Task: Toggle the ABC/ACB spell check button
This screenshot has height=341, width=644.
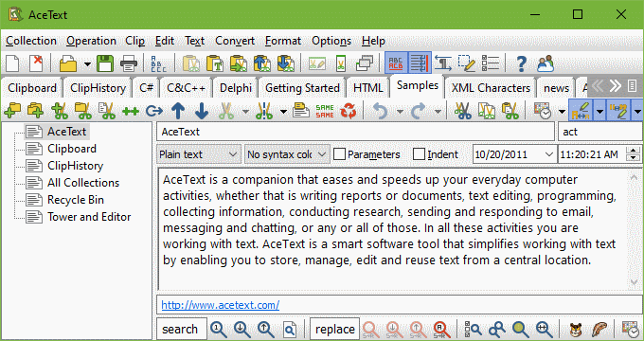Action: [x=396, y=63]
